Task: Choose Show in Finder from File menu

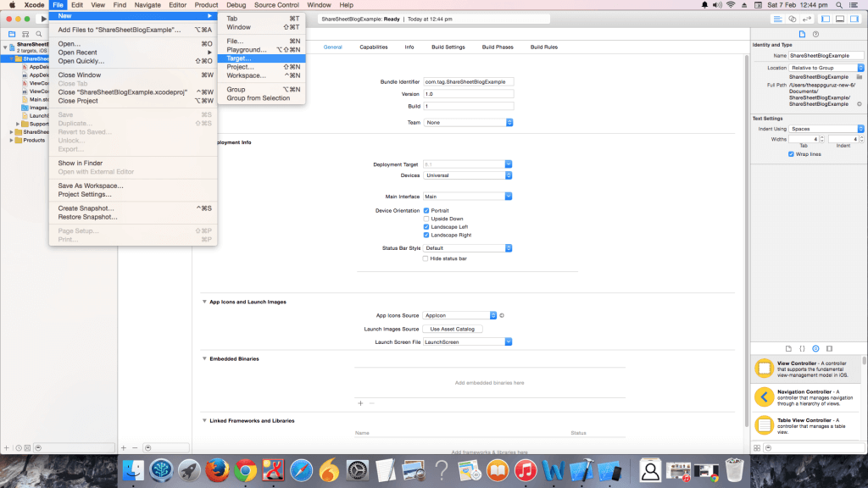Action: (133, 164)
